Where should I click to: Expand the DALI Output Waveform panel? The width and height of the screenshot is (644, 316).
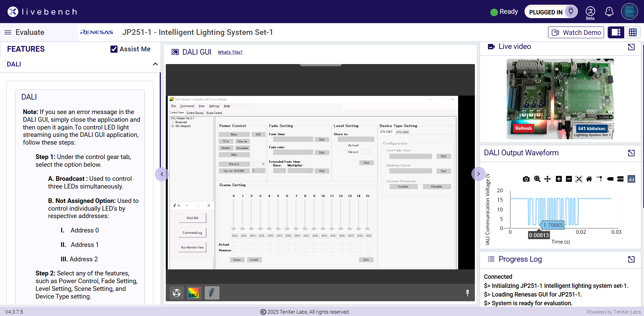[631, 153]
